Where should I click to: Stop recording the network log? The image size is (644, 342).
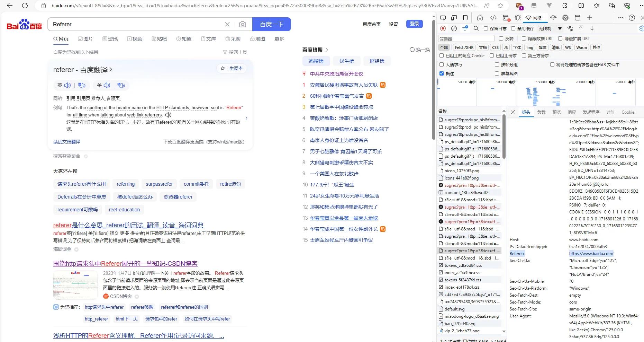click(443, 28)
